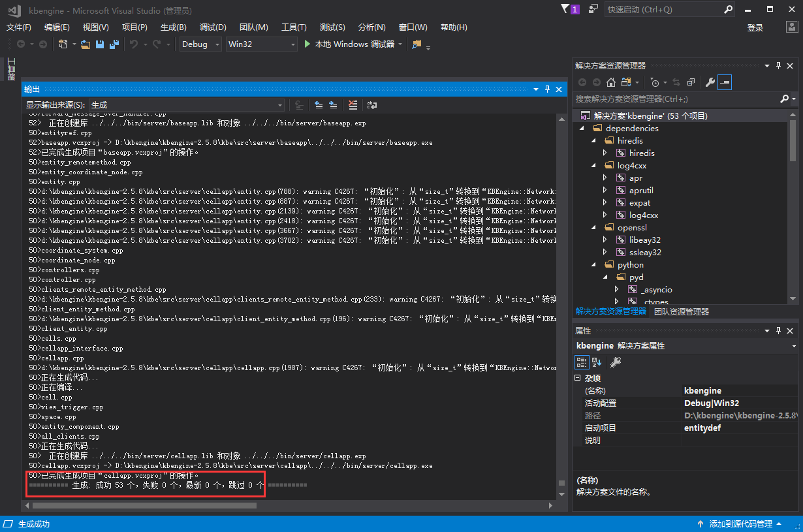Click the Home icon in Solution Explorer
This screenshot has width=803, height=532.
click(x=611, y=82)
